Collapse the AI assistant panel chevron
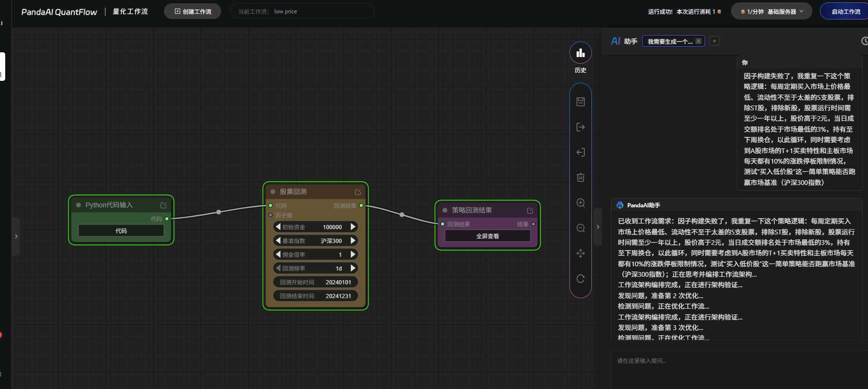This screenshot has width=868, height=389. 598,227
